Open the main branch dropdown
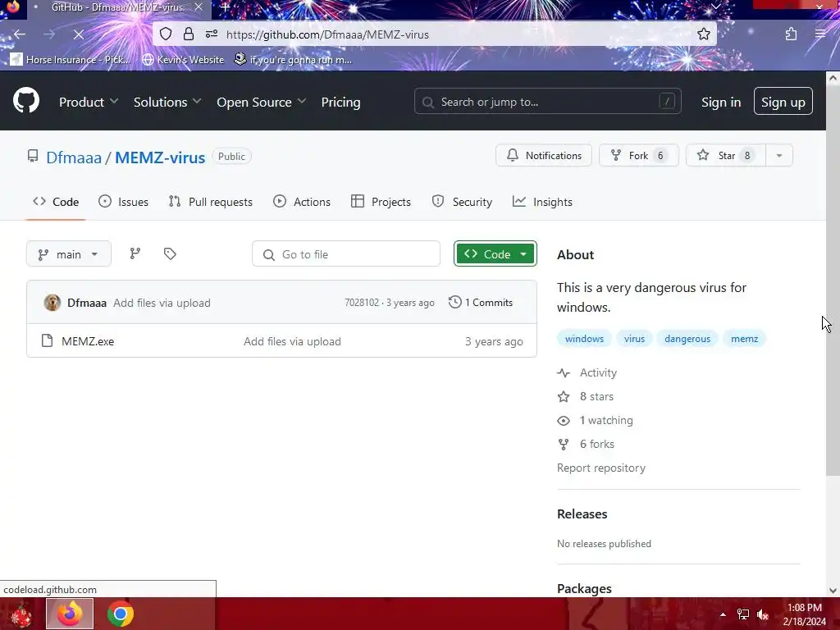Screen dimensions: 840x630 69,254
